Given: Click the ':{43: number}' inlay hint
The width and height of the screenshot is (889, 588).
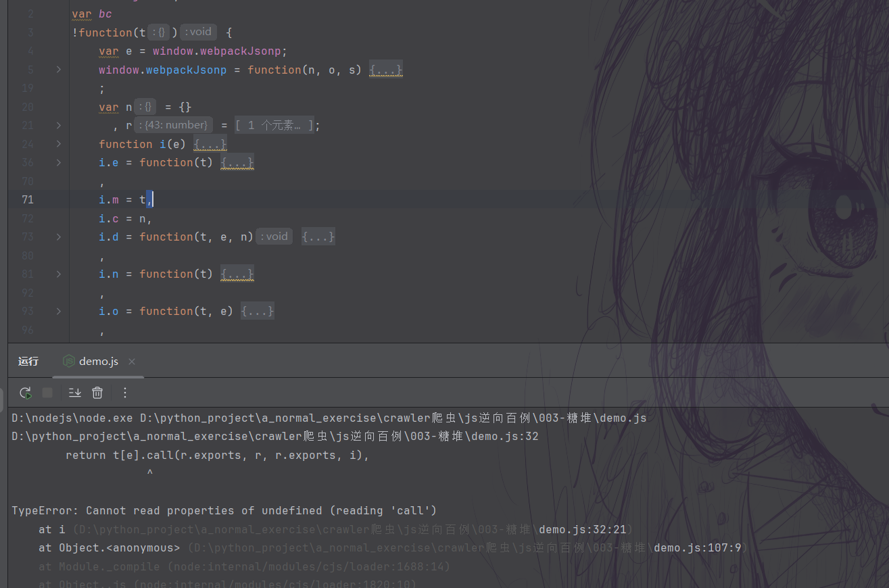Looking at the screenshot, I should [173, 125].
